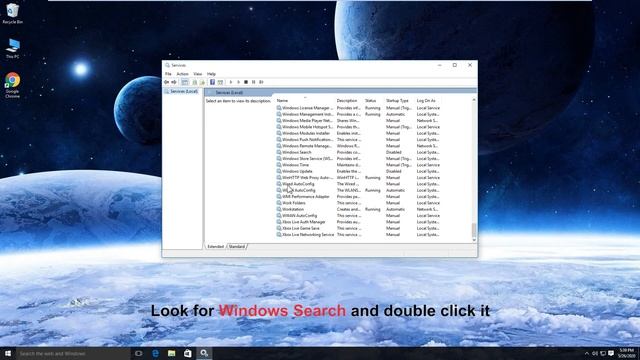The image size is (640, 360).
Task: Select Wired AutoConfig service row
Action: pyautogui.click(x=358, y=184)
